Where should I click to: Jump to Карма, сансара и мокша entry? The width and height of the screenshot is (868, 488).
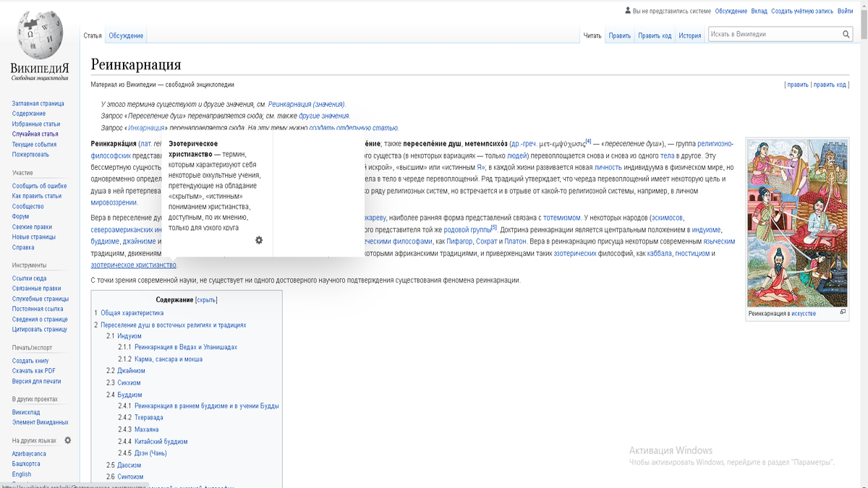point(169,359)
